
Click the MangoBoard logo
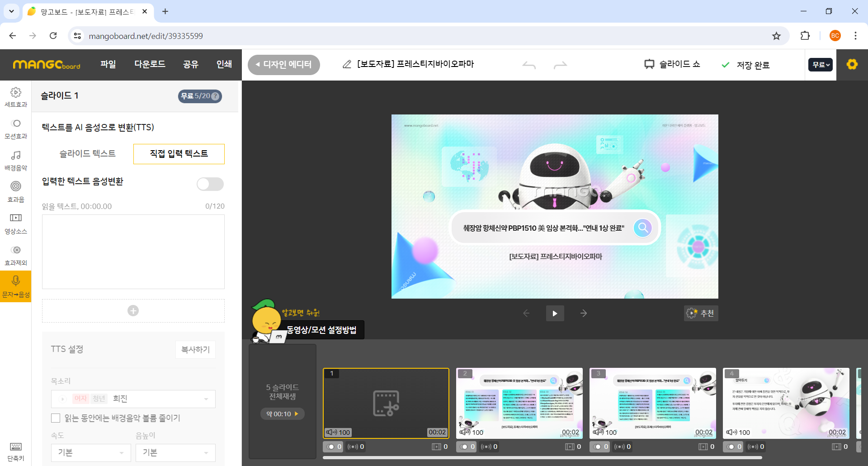tap(47, 65)
